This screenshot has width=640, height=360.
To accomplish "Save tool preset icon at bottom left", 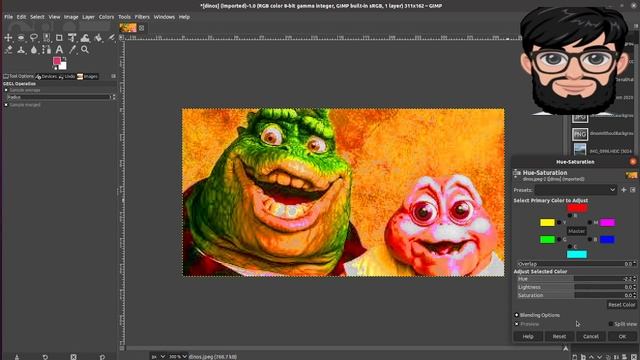I will pyautogui.click(x=17, y=357).
